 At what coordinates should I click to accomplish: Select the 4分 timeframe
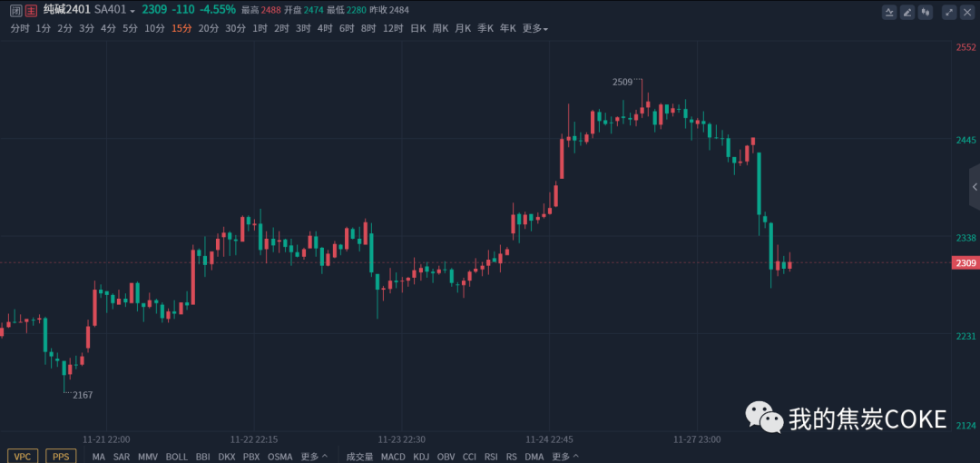(x=109, y=28)
